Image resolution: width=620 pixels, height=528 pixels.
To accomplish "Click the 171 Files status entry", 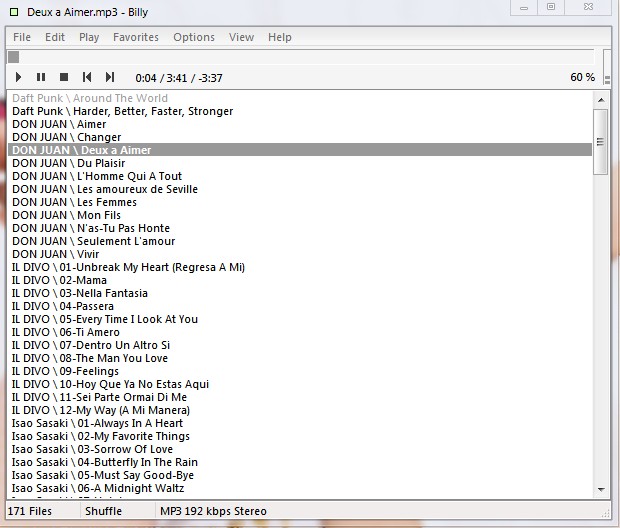I will click(x=30, y=511).
